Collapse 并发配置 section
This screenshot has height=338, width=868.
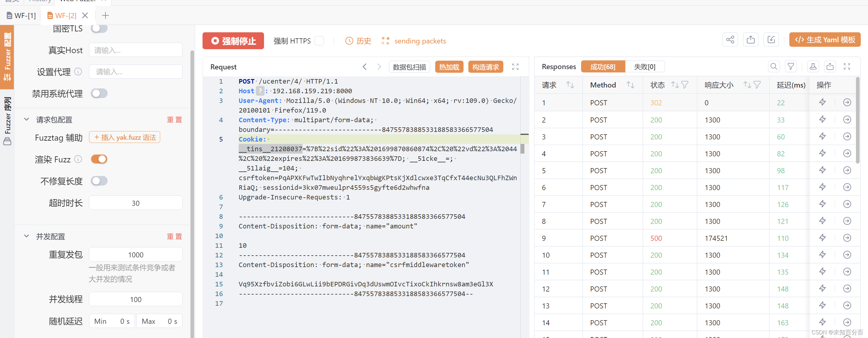click(26, 236)
